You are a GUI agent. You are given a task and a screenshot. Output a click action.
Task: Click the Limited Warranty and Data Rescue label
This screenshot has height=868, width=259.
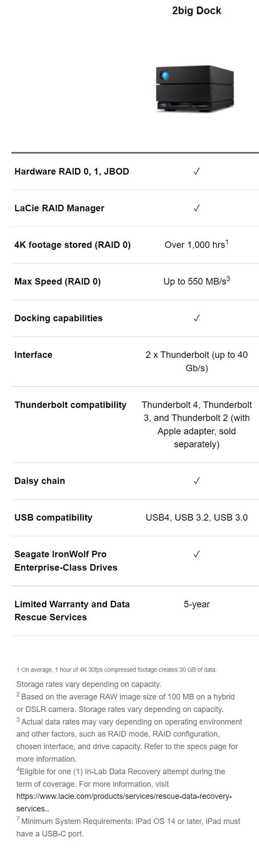point(72,611)
